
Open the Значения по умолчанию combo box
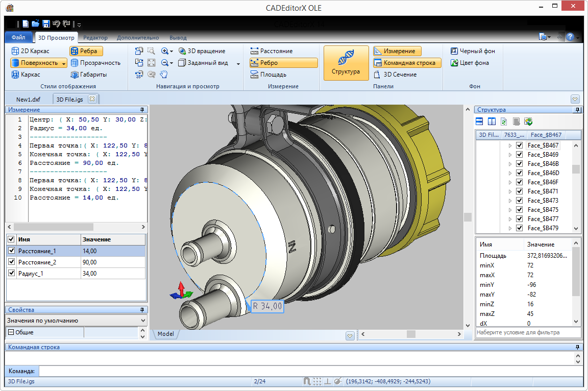click(x=76, y=321)
